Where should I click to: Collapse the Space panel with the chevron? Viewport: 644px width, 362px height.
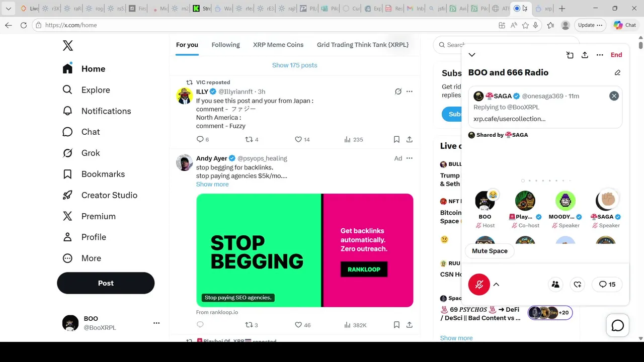point(472,55)
